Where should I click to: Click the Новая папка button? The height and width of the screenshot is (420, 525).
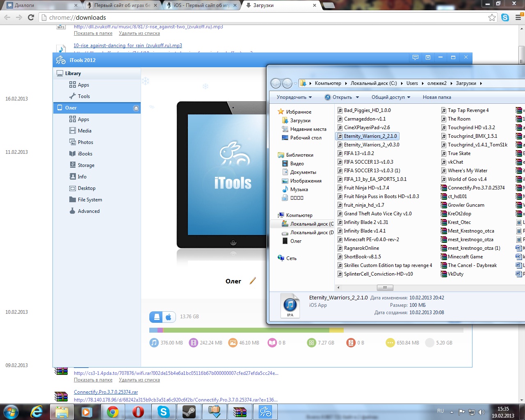click(437, 97)
